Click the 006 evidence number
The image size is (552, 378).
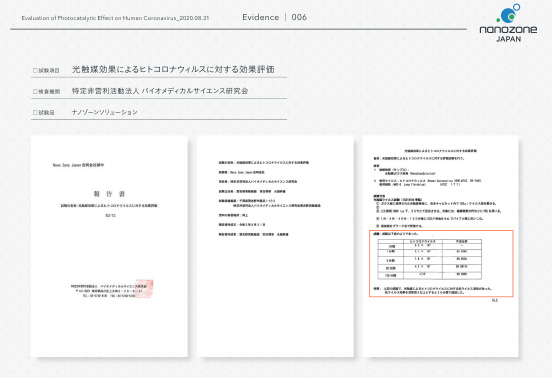299,17
